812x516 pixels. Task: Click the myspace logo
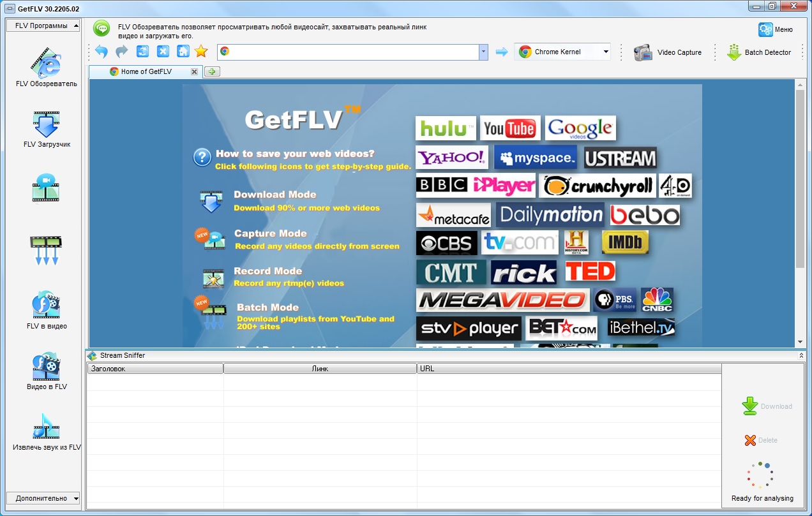click(535, 158)
